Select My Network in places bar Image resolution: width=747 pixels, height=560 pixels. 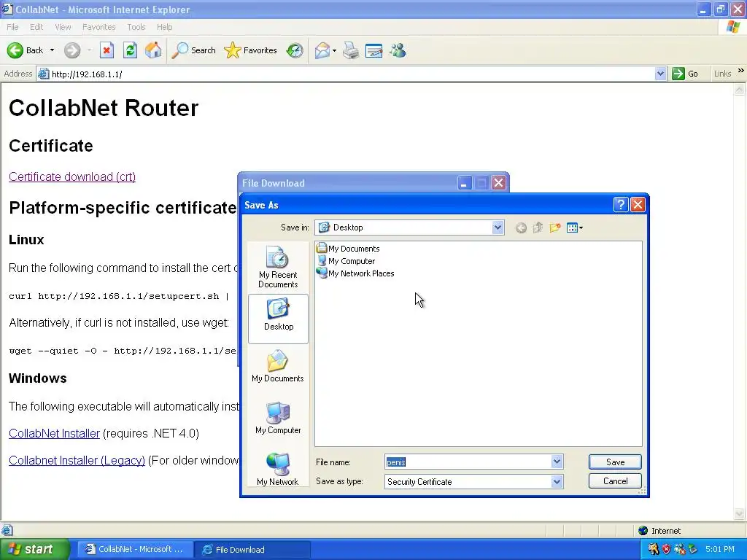pyautogui.click(x=278, y=469)
